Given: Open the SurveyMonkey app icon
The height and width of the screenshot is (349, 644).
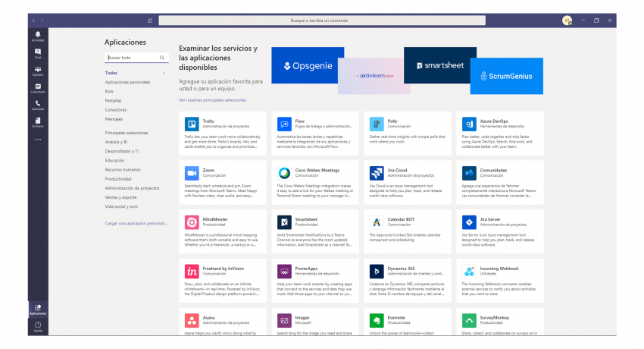Looking at the screenshot, I should click(x=469, y=320).
